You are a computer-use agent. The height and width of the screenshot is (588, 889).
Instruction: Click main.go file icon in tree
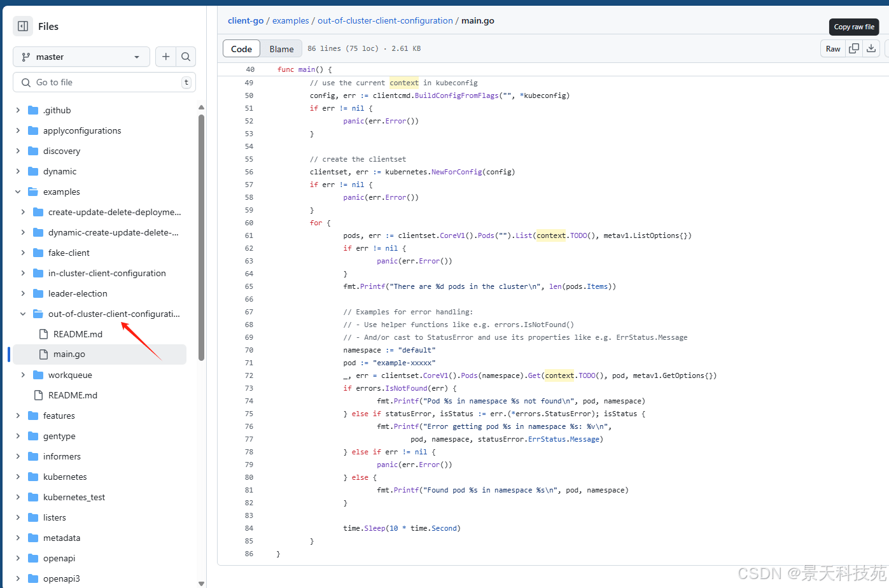pyautogui.click(x=43, y=354)
